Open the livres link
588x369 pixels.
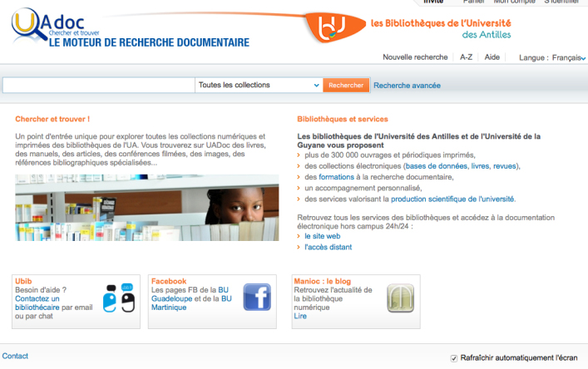(x=480, y=166)
